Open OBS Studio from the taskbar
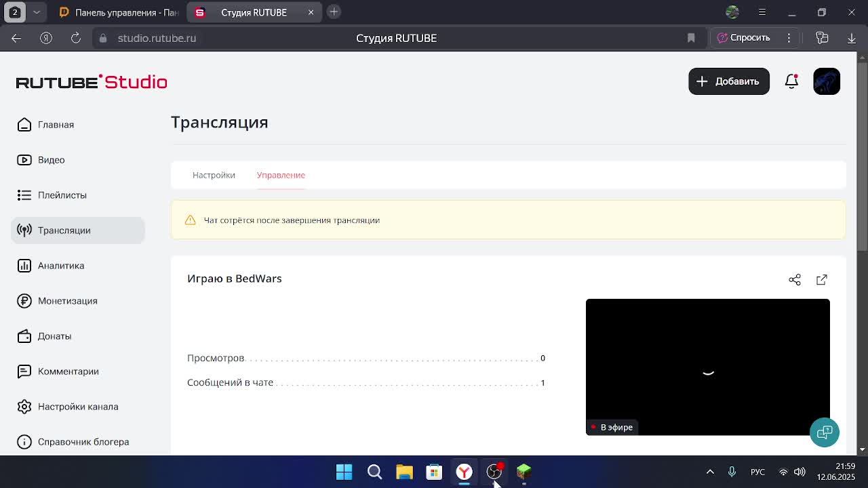The height and width of the screenshot is (488, 868). (x=494, y=472)
